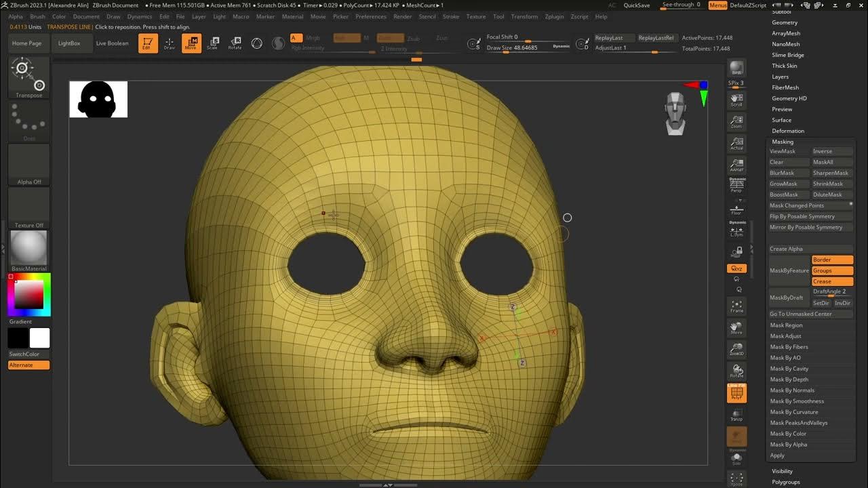Click the Floor grid icon

point(736,209)
